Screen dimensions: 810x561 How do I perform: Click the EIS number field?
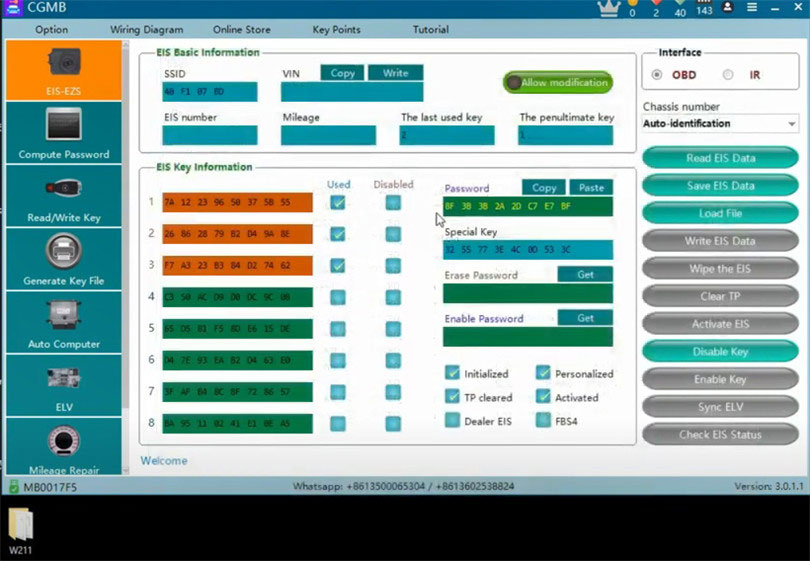210,135
